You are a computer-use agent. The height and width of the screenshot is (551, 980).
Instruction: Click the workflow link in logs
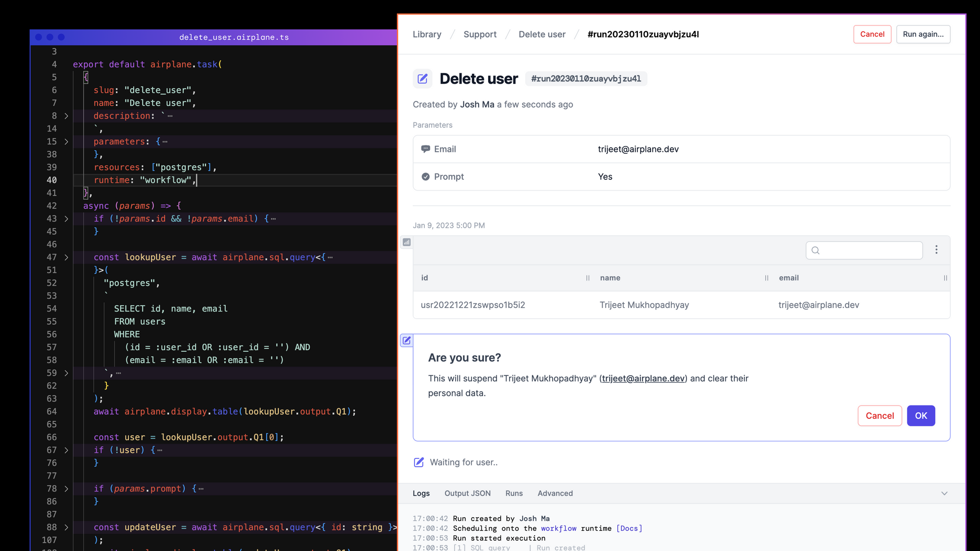(x=559, y=528)
